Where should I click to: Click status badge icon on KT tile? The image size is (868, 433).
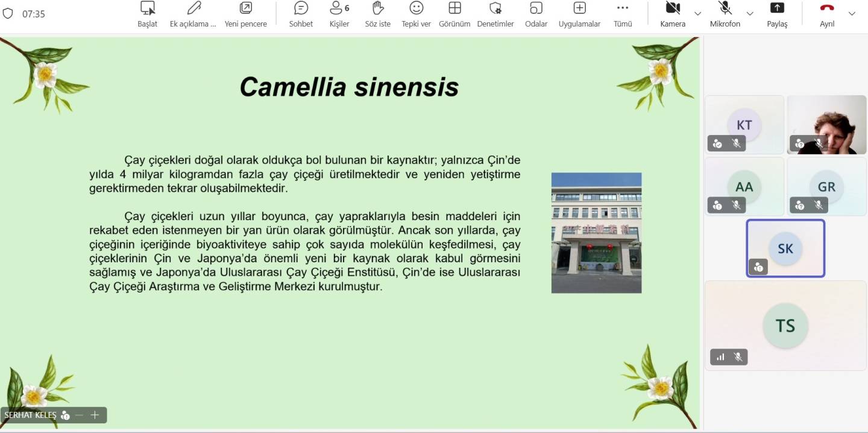pyautogui.click(x=717, y=144)
